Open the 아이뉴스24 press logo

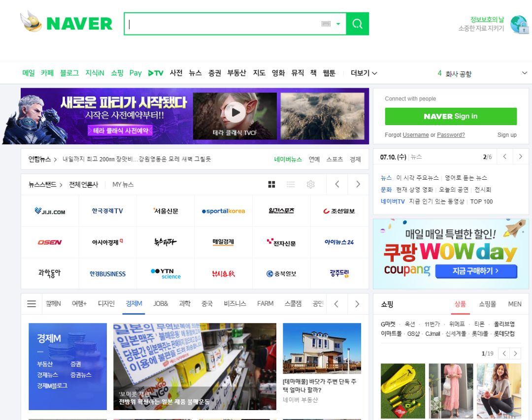tap(339, 242)
